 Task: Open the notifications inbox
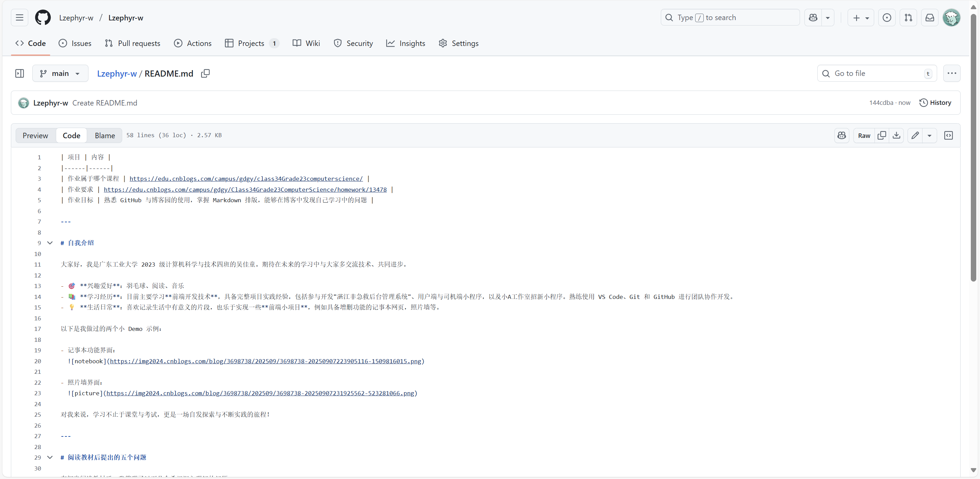coord(929,17)
